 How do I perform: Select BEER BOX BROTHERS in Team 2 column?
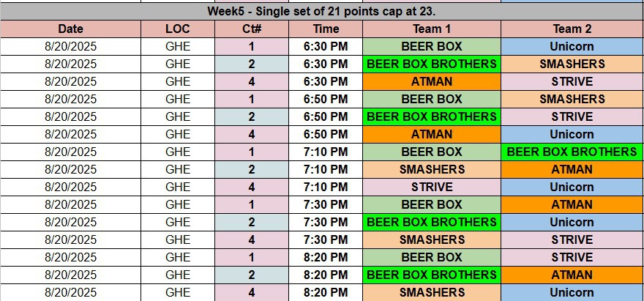click(572, 152)
